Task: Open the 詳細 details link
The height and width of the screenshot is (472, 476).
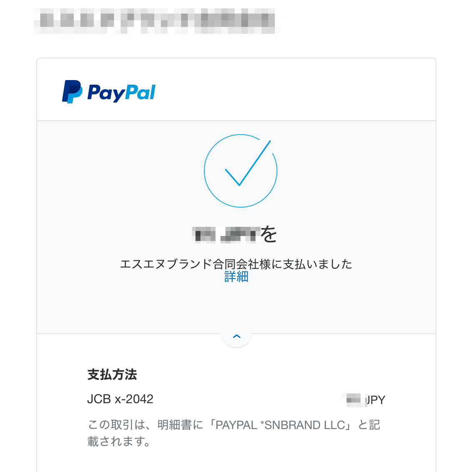Action: (x=236, y=277)
